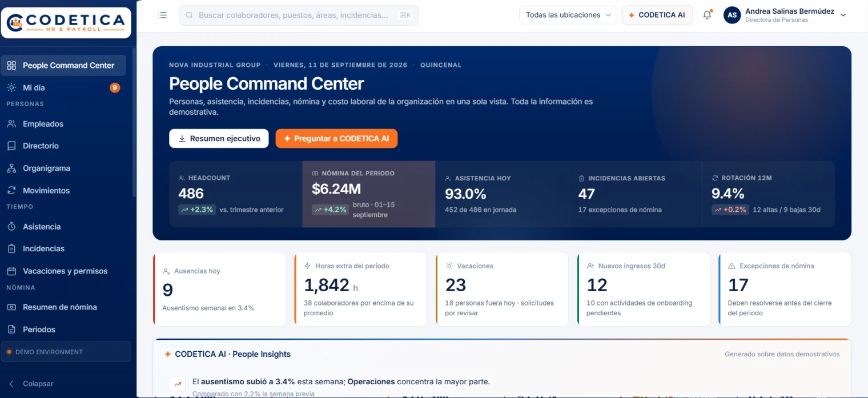The width and height of the screenshot is (868, 398).
Task: Click the CODETICA HR & Payroll logo
Action: tap(66, 22)
